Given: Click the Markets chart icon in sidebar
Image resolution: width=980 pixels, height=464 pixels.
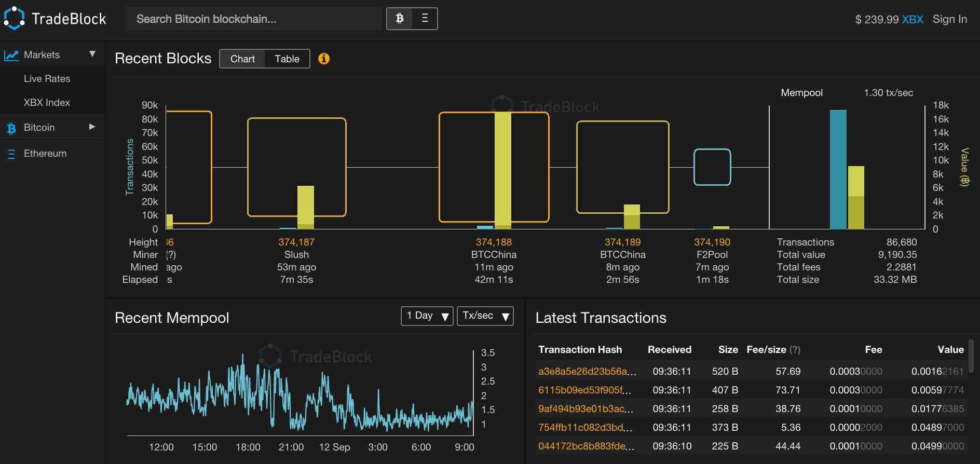Looking at the screenshot, I should pos(11,55).
